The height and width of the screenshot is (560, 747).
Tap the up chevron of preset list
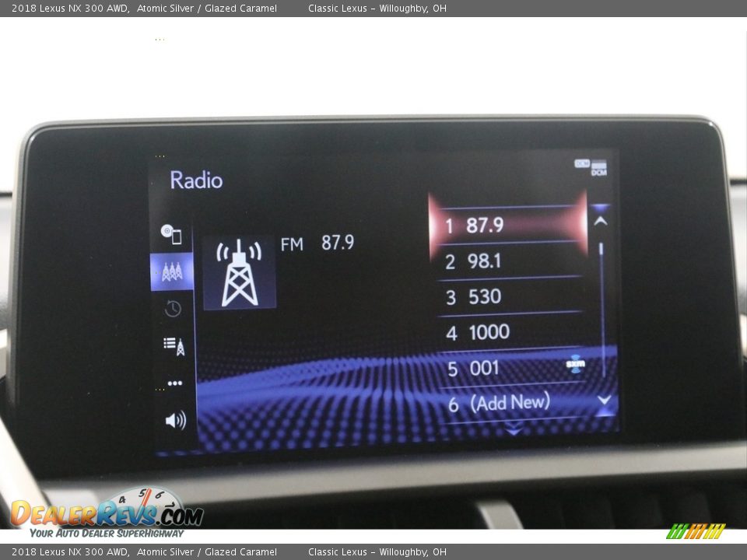(600, 220)
